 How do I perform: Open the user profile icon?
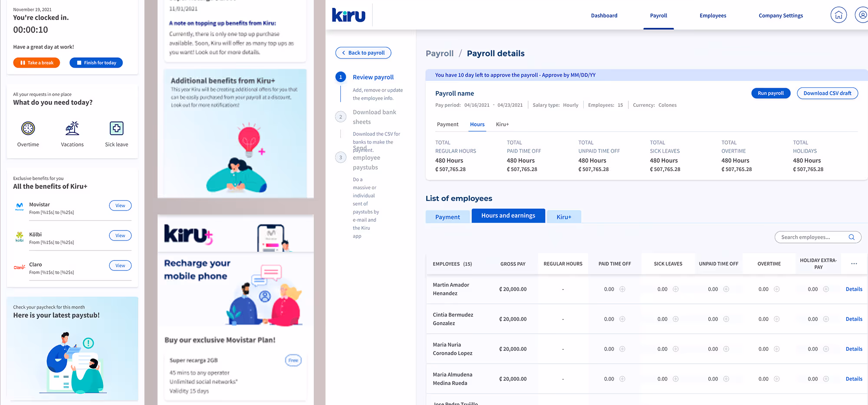(x=862, y=15)
